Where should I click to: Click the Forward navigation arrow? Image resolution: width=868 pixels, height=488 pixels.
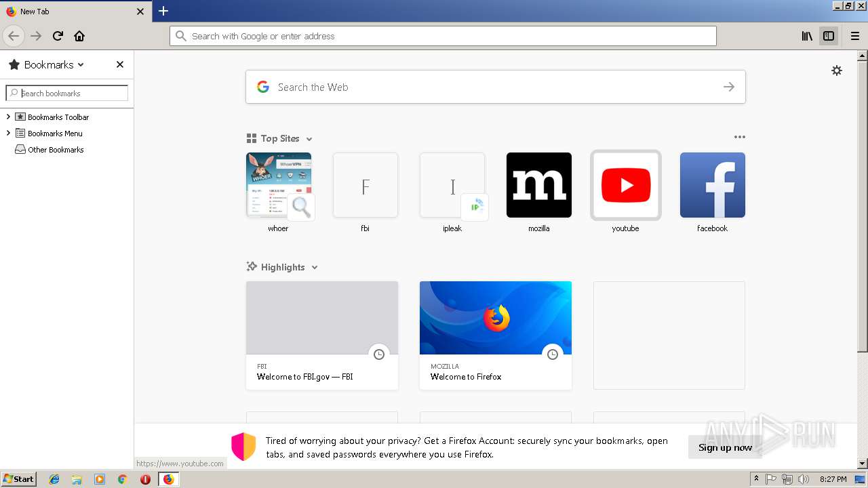tap(36, 36)
